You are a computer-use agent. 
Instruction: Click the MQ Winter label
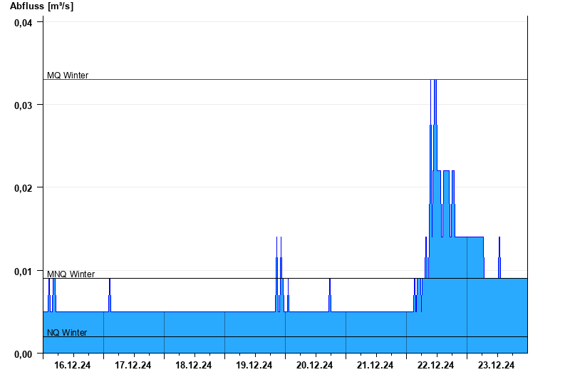coord(68,76)
